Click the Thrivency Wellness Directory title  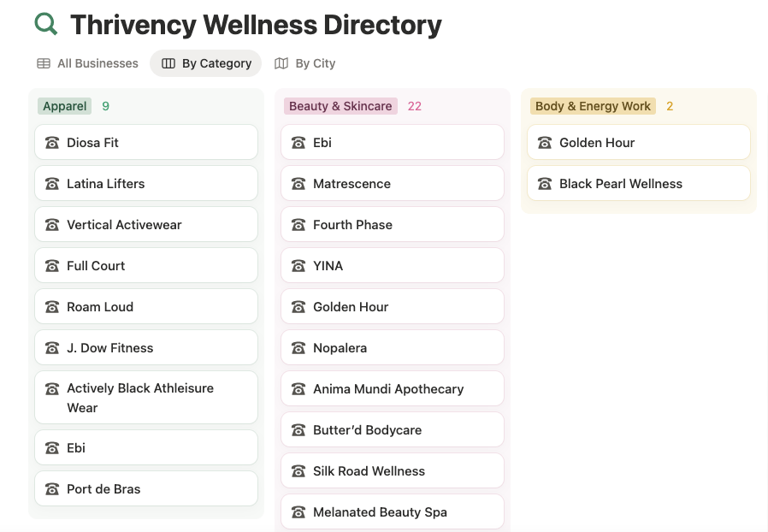pyautogui.click(x=256, y=25)
